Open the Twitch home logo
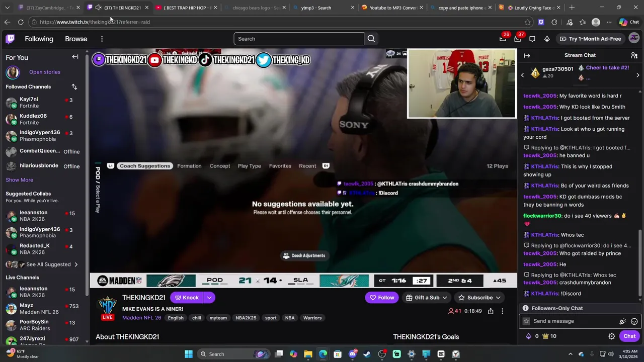The width and height of the screenshot is (644, 362). pyautogui.click(x=10, y=39)
